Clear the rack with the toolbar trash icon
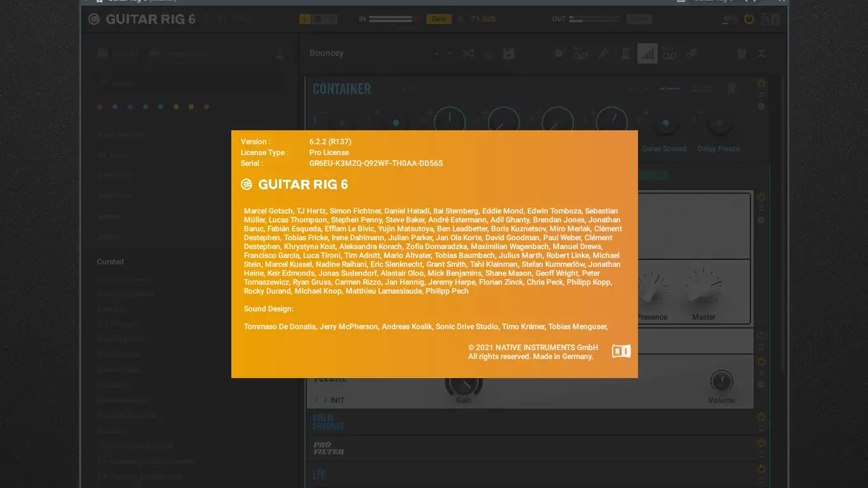The image size is (868, 488). pos(741,53)
